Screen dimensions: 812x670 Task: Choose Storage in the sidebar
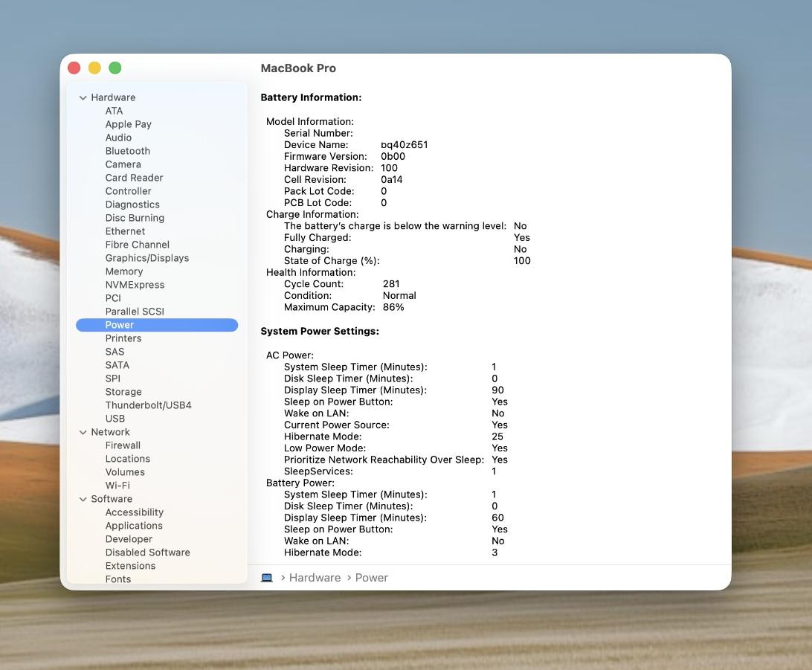[x=123, y=392]
